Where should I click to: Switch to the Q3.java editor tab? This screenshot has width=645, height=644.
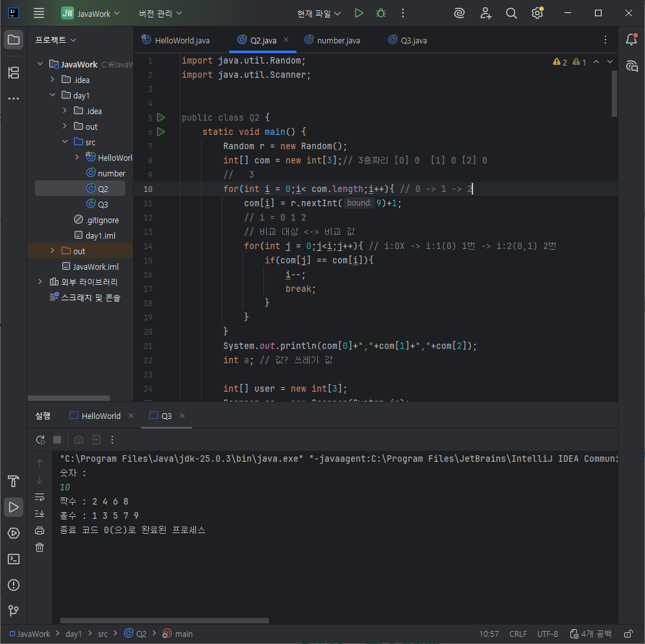pyautogui.click(x=408, y=40)
